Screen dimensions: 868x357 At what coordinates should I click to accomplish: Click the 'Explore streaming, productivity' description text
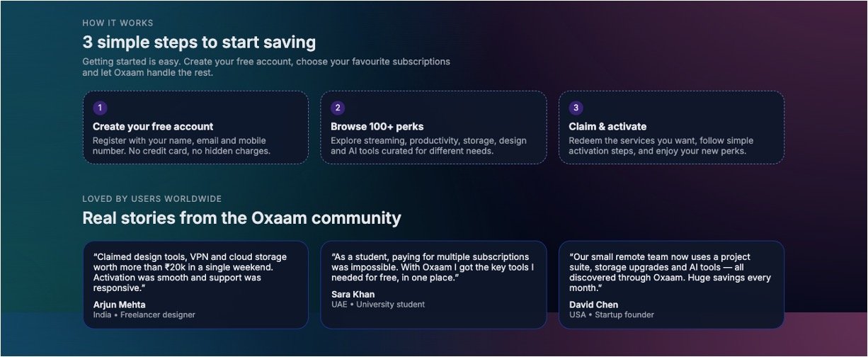(x=428, y=146)
